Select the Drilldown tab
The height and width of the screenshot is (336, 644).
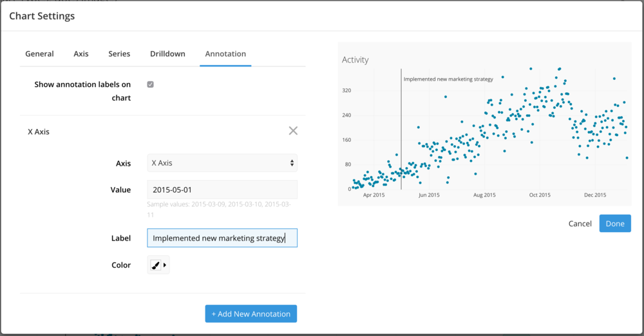tap(167, 54)
